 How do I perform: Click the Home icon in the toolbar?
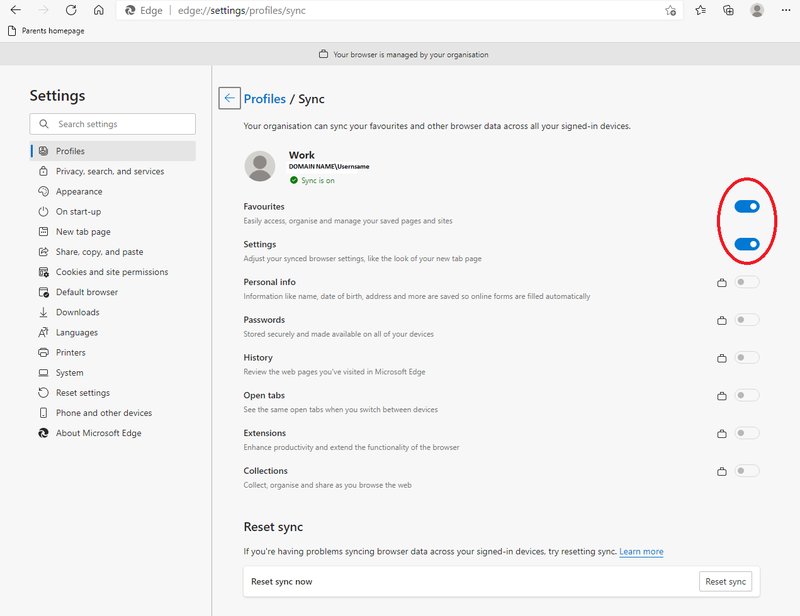(x=99, y=11)
